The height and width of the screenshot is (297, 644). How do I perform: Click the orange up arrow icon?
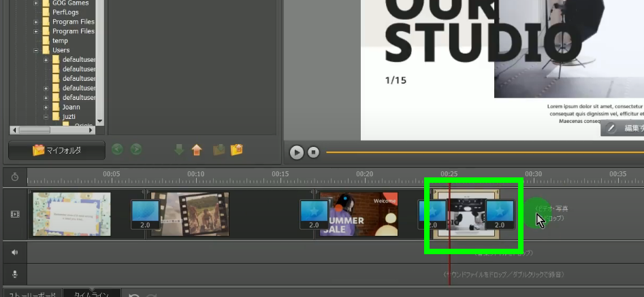(197, 150)
